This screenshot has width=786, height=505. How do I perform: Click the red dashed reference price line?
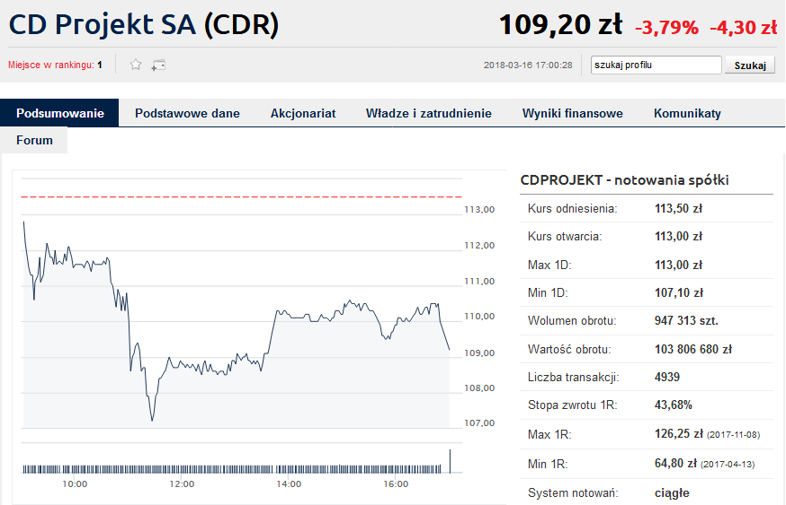(240, 198)
